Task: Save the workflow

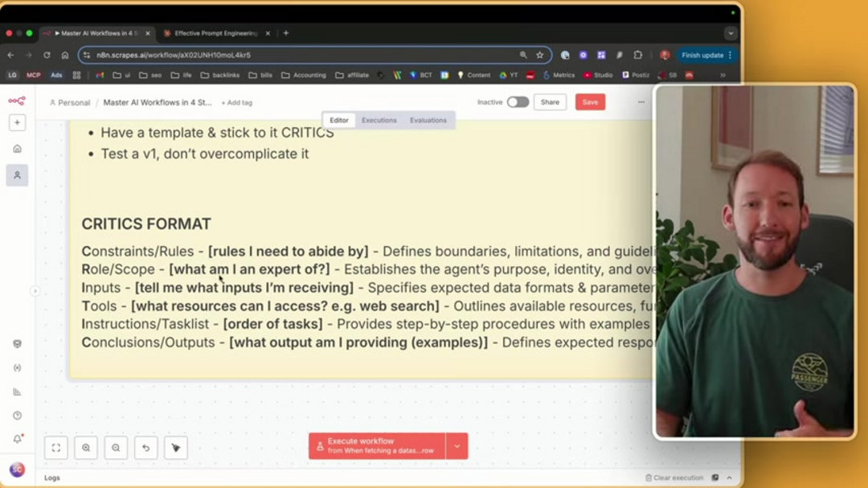Action: click(590, 102)
